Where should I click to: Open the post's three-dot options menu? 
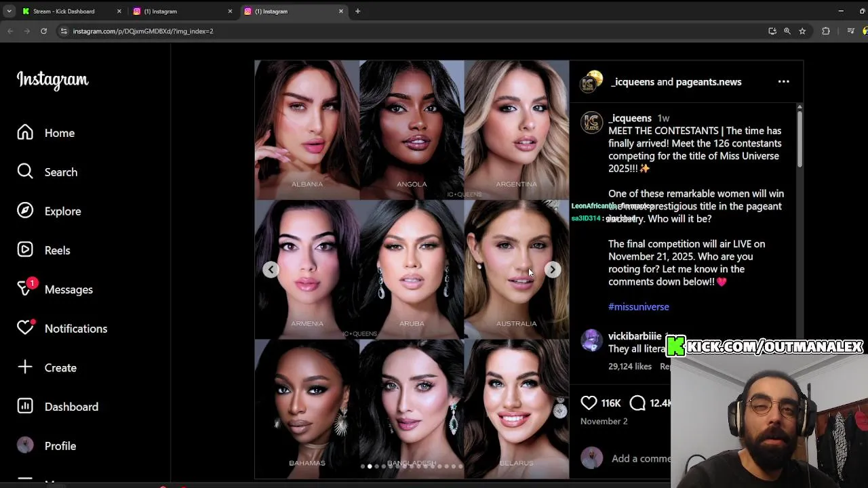point(783,81)
